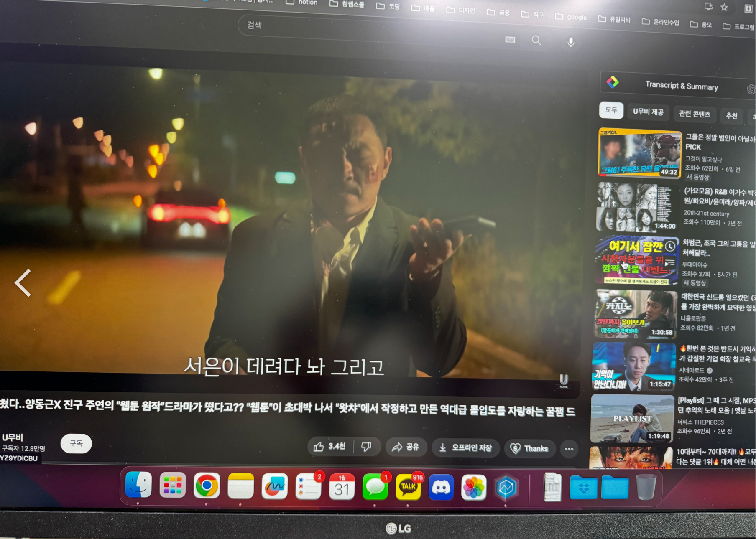The width and height of the screenshot is (756, 539).
Task: Open Notes from the Dock
Action: point(240,486)
